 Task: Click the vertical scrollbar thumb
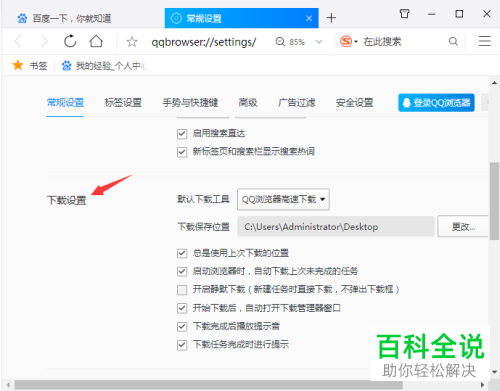point(494,201)
